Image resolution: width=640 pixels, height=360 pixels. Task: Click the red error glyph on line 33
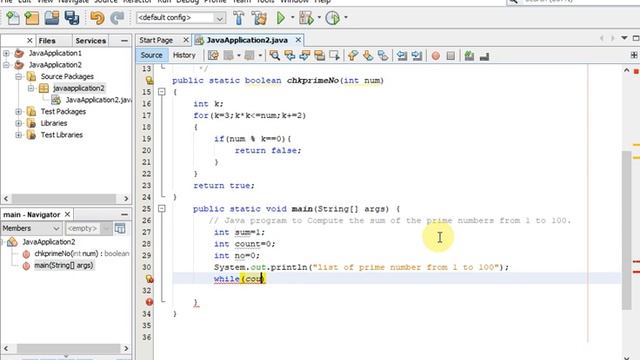(x=149, y=302)
